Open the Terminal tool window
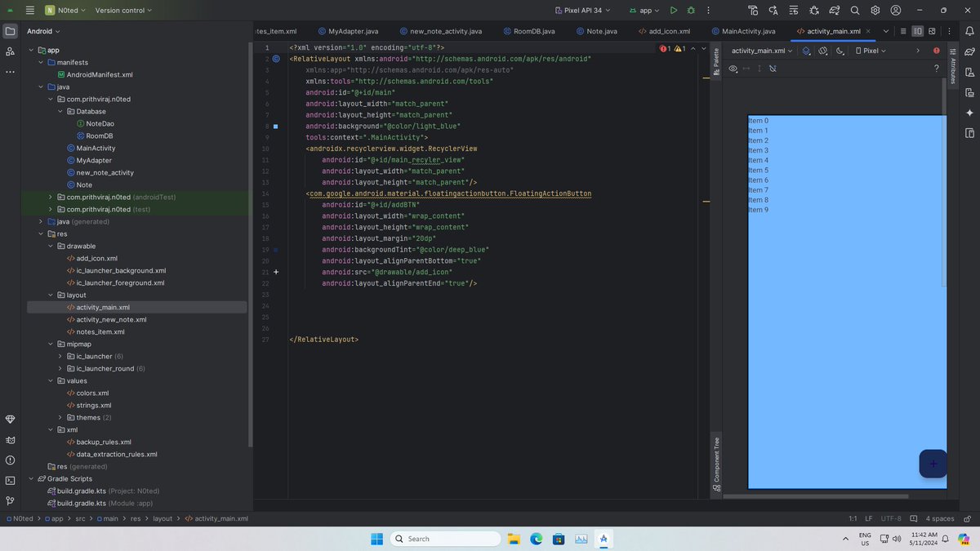This screenshot has width=980, height=551. pos(10,480)
